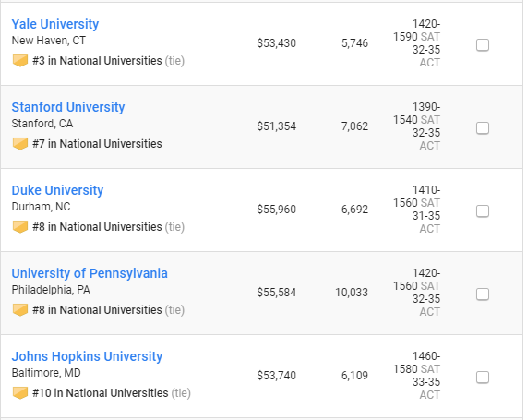The height and width of the screenshot is (420, 527).
Task: Click Stanford's #7 in National Universities ranking
Action: [97, 144]
